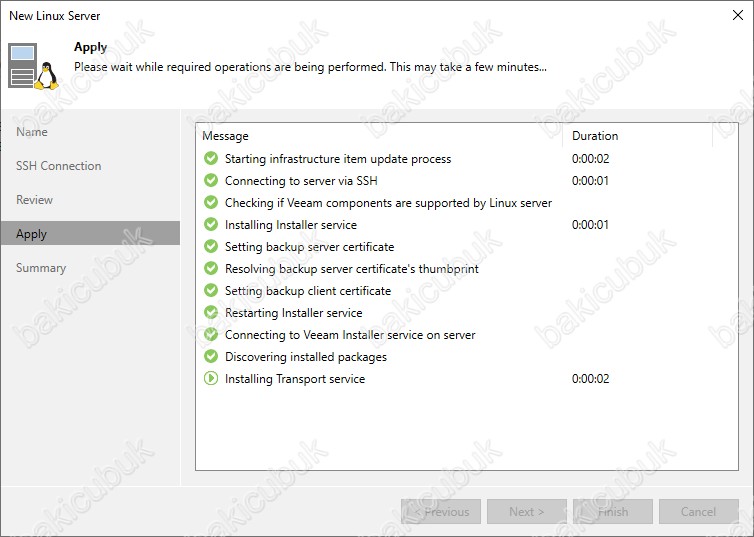Cancel the server setup
The height and width of the screenshot is (537, 754).
click(699, 512)
